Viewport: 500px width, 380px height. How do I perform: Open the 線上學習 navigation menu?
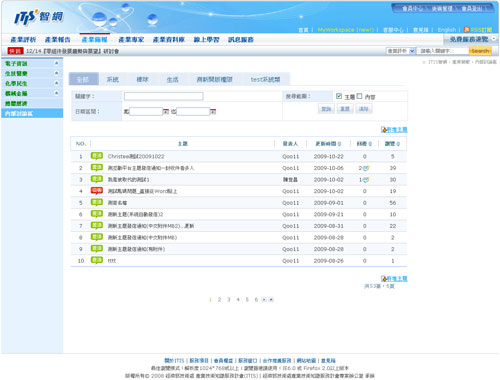click(206, 40)
